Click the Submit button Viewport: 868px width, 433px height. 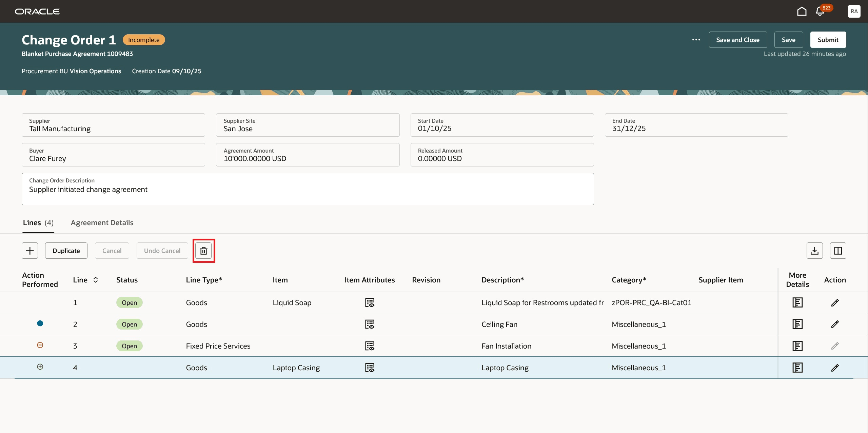(x=828, y=40)
